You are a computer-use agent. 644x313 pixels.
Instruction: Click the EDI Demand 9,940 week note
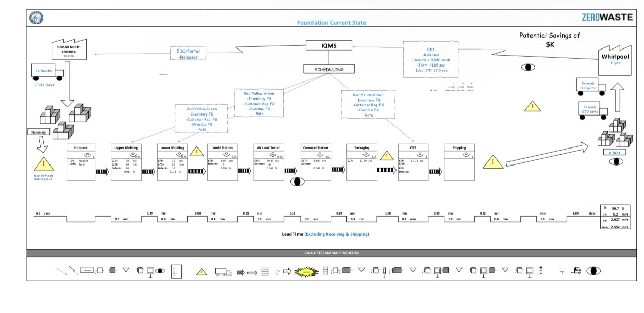431,59
